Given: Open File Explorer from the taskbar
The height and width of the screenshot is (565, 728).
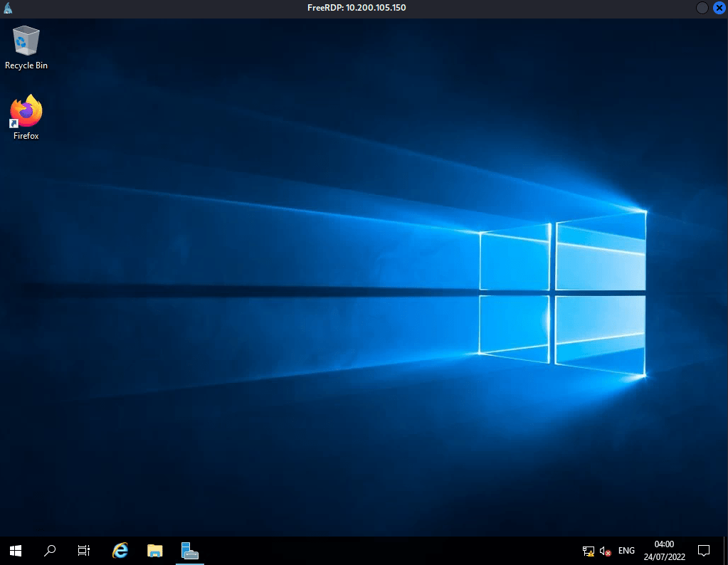Looking at the screenshot, I should click(155, 550).
